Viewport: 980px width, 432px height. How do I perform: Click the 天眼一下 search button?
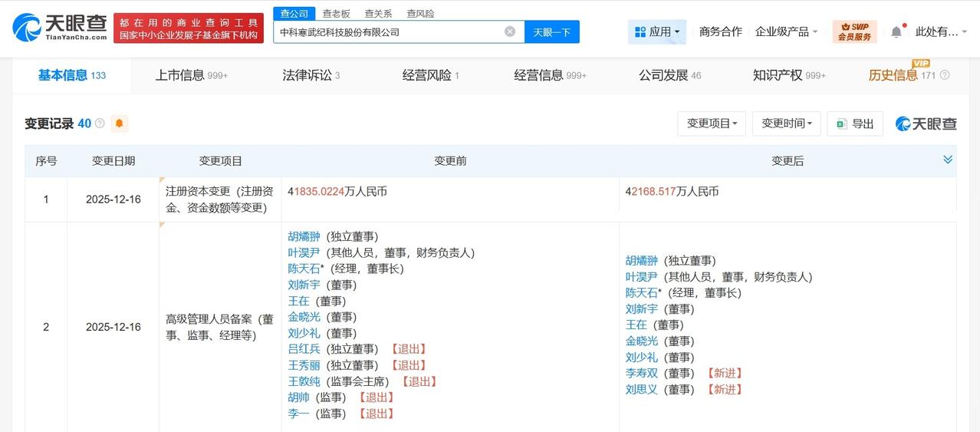[552, 31]
